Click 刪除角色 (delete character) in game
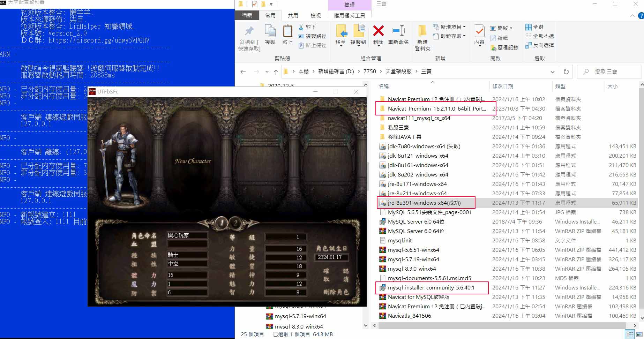644x339 pixels. [x=336, y=292]
